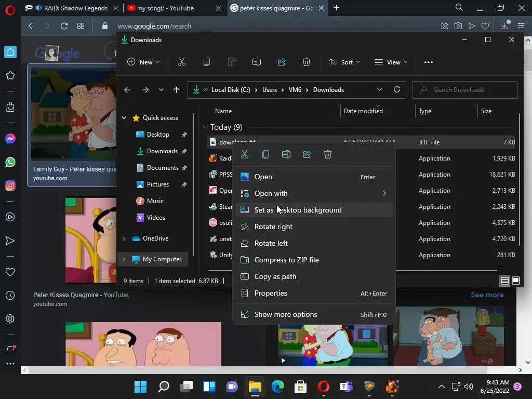This screenshot has height=399, width=532.
Task: Choose Rotate left
Action: point(314,243)
